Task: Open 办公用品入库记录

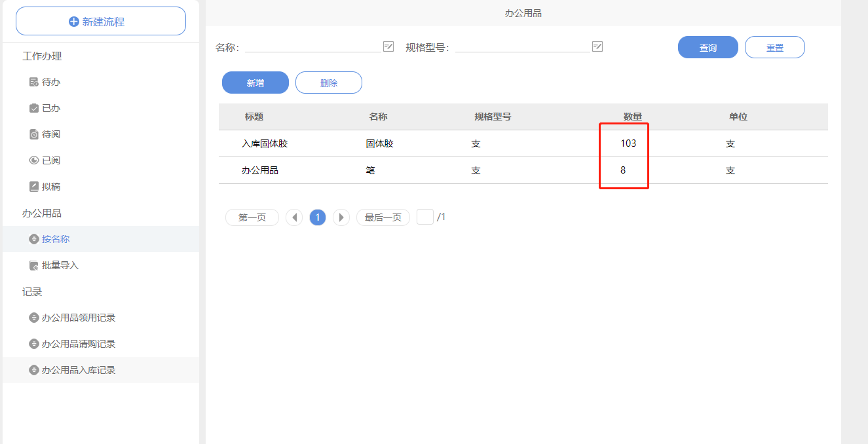Action: pos(101,370)
